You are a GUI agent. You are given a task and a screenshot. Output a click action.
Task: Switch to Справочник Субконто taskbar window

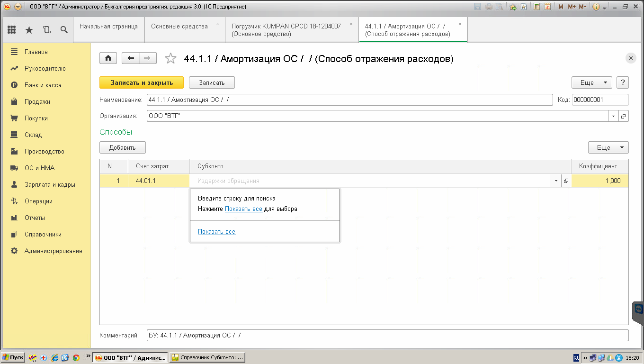point(207,358)
